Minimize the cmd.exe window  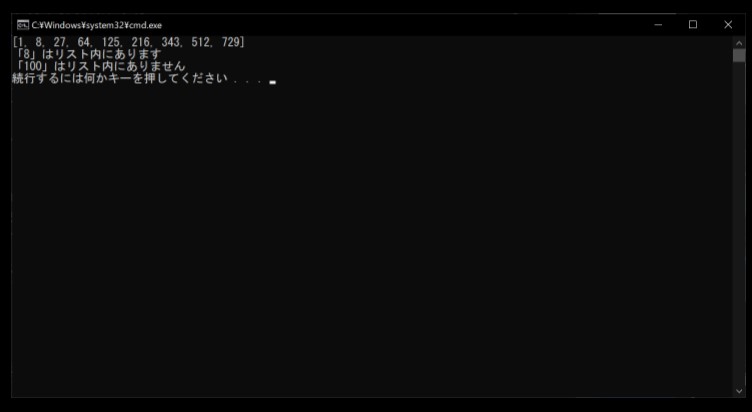[658, 25]
